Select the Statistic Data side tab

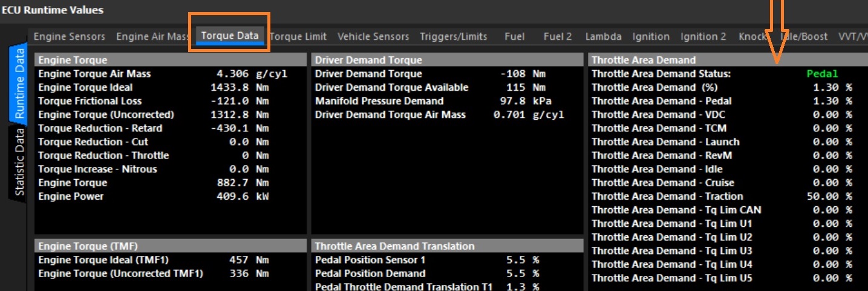pyautogui.click(x=18, y=162)
